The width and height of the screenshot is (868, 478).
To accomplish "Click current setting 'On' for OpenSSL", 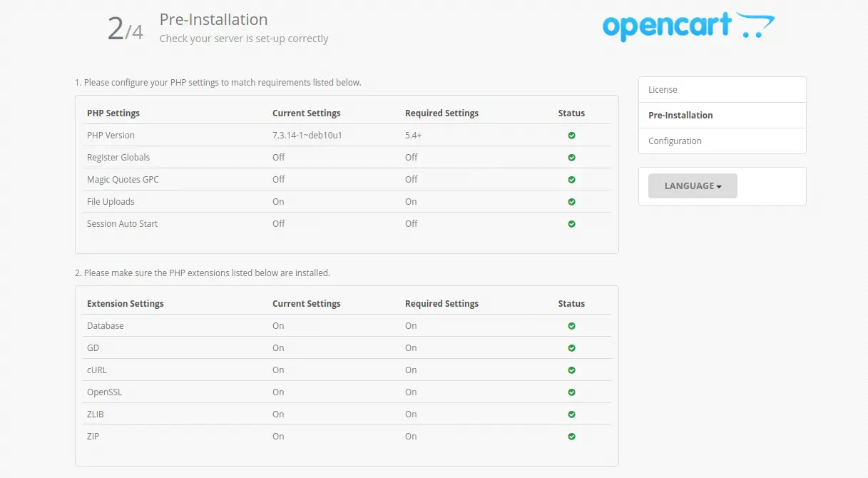I will tap(278, 392).
